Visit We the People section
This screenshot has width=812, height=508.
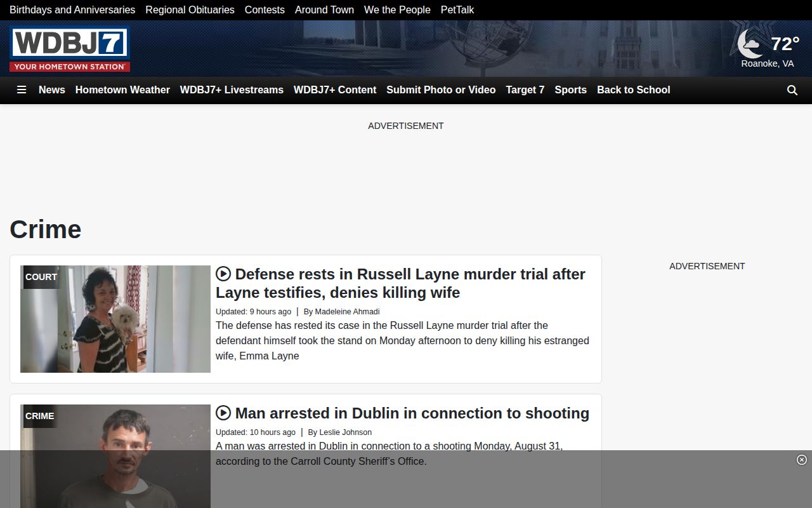397,10
